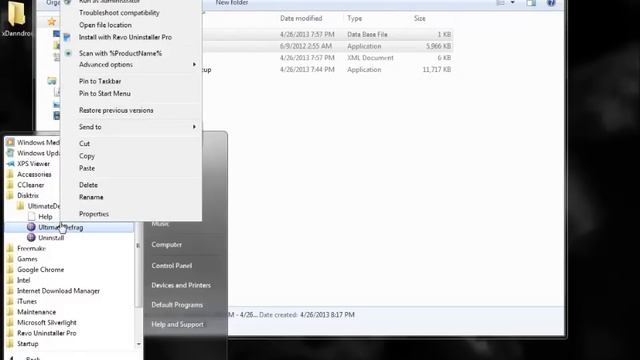
Task: Open Control Panel from Start menu
Action: 171,265
